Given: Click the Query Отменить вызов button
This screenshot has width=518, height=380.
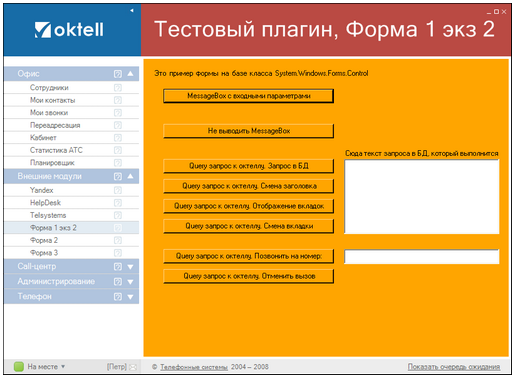Looking at the screenshot, I should point(248,276).
